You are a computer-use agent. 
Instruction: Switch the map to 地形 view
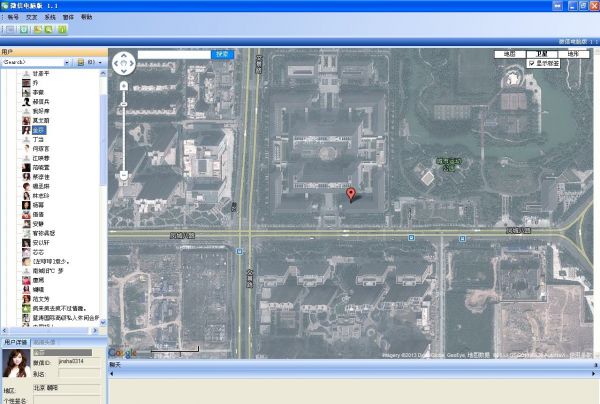(x=573, y=54)
